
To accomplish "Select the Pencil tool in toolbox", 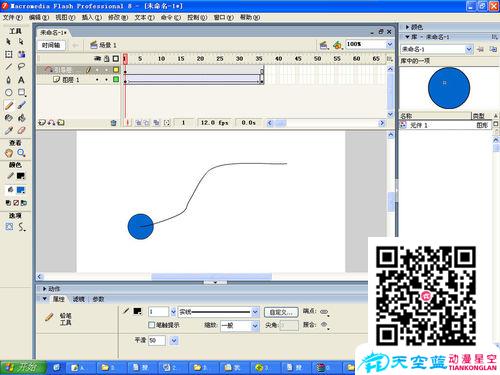I will 9,106.
